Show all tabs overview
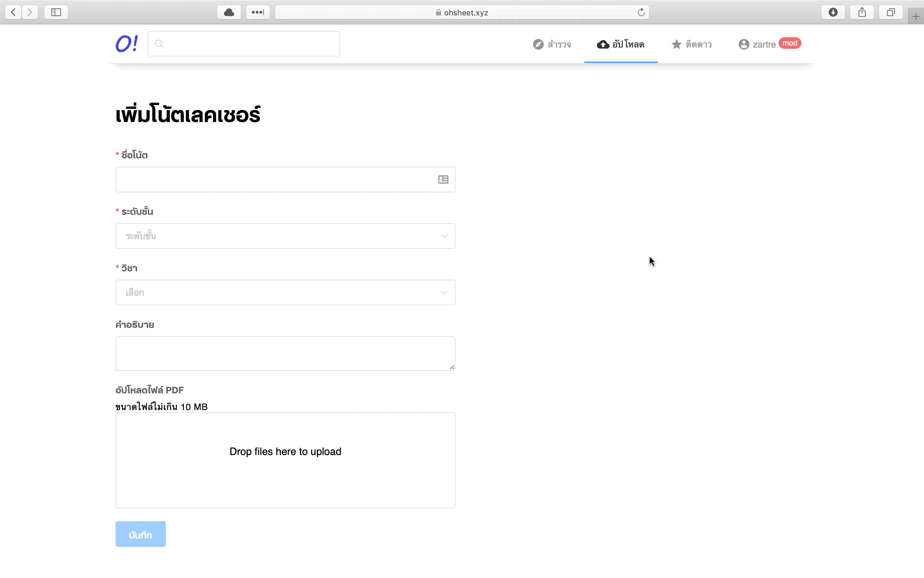924x578 pixels. click(x=890, y=12)
